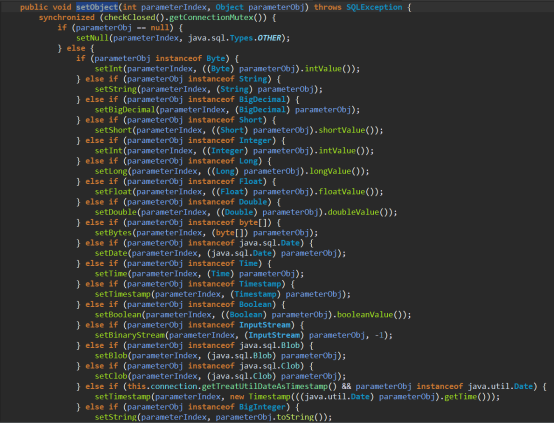The height and width of the screenshot is (424, 554).
Task: Click the setDouble method call
Action: pos(116,212)
